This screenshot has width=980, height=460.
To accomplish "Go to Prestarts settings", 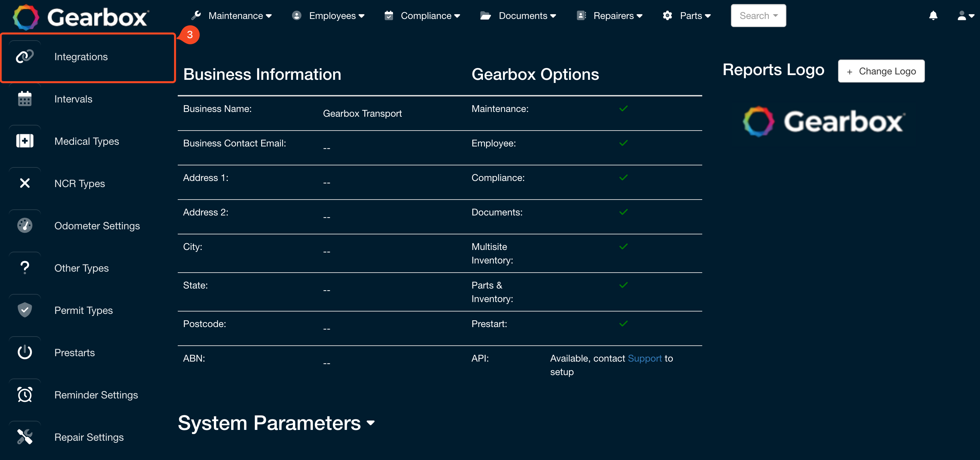I will tap(74, 352).
